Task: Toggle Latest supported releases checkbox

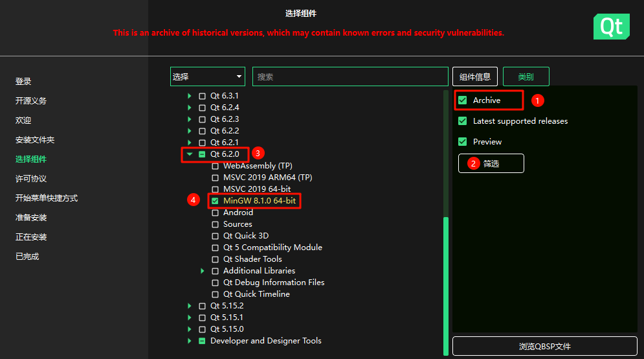Action: pyautogui.click(x=463, y=121)
